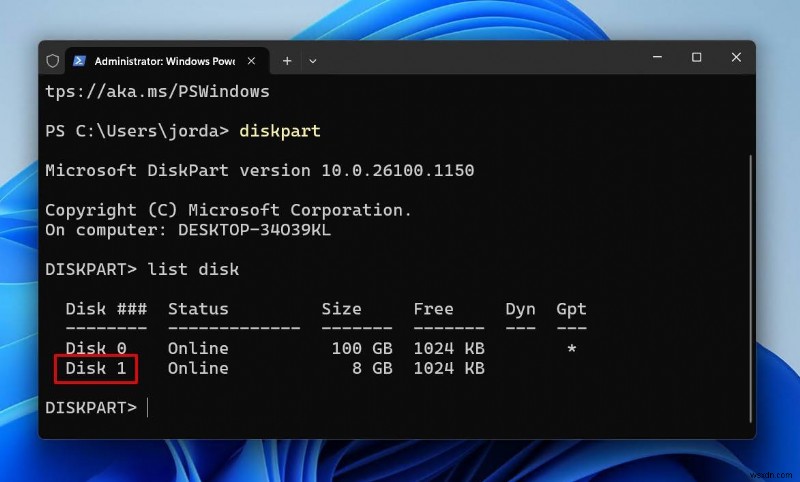The height and width of the screenshot is (482, 800).
Task: Click the 'Dyn' column header
Action: tap(520, 309)
